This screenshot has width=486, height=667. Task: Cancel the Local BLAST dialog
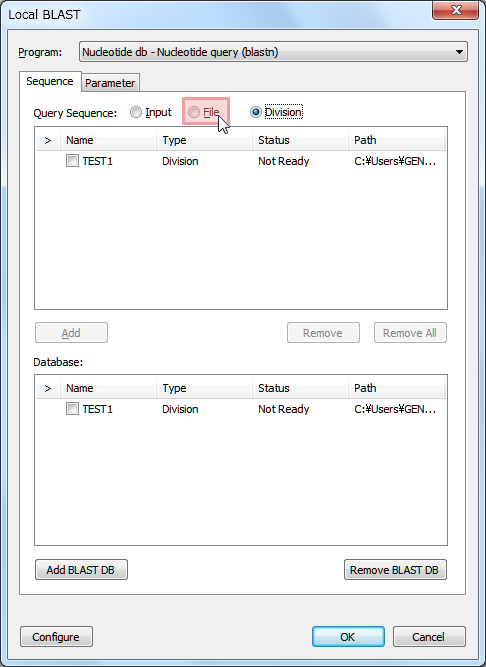(429, 637)
